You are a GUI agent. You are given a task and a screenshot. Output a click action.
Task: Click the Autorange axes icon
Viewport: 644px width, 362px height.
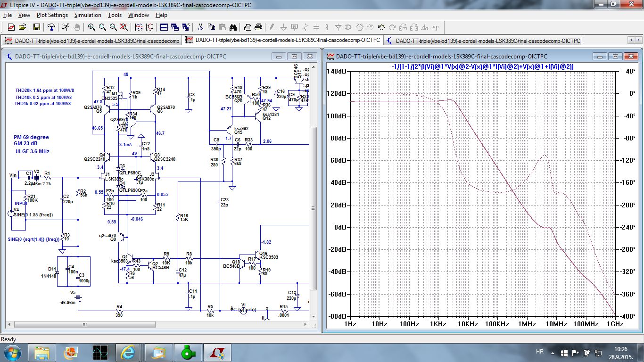pos(149,27)
